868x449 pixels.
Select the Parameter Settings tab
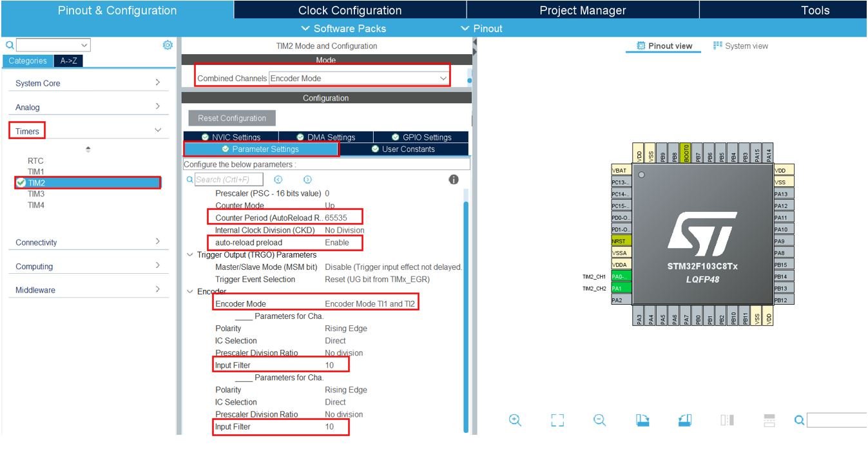[260, 149]
